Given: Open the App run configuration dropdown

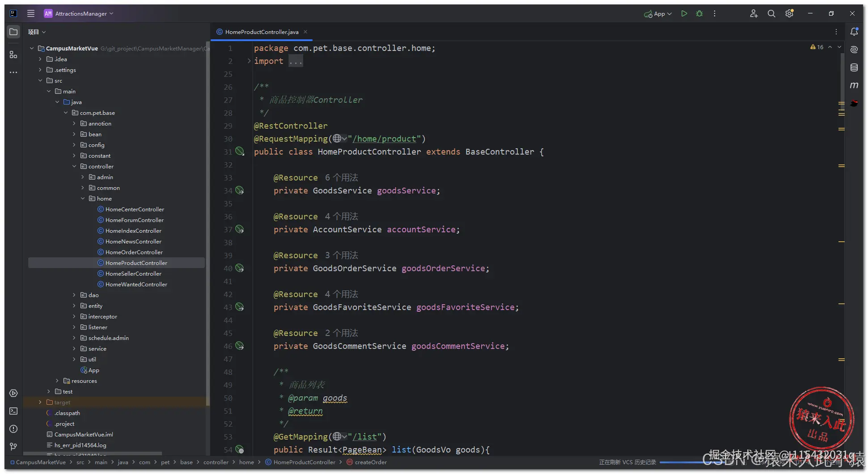Looking at the screenshot, I should pos(658,13).
